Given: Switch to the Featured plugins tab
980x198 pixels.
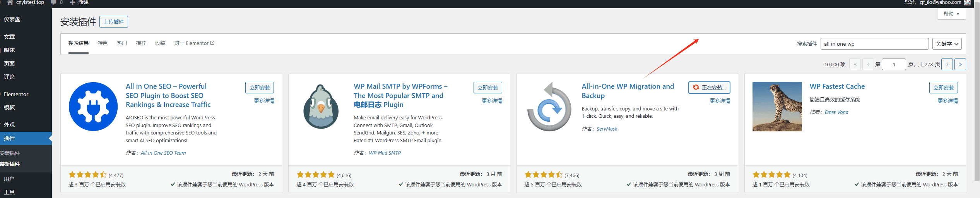Looking at the screenshot, I should (x=103, y=43).
